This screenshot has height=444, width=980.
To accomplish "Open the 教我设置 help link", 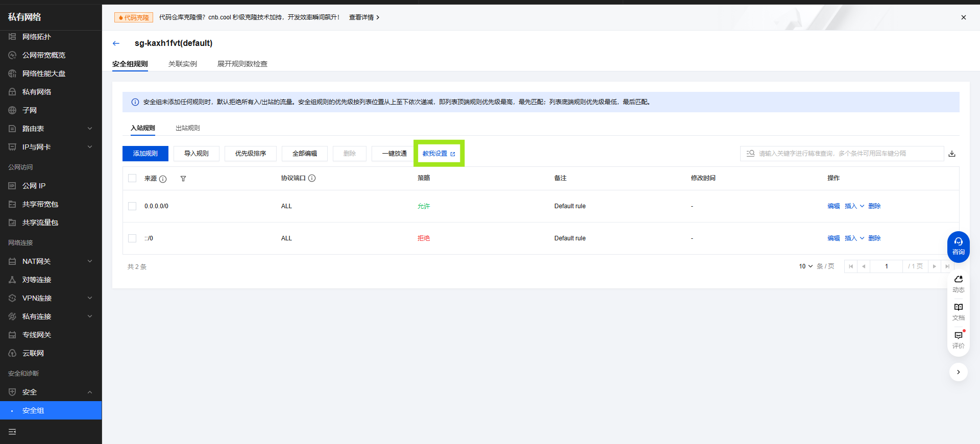I will tap(438, 154).
